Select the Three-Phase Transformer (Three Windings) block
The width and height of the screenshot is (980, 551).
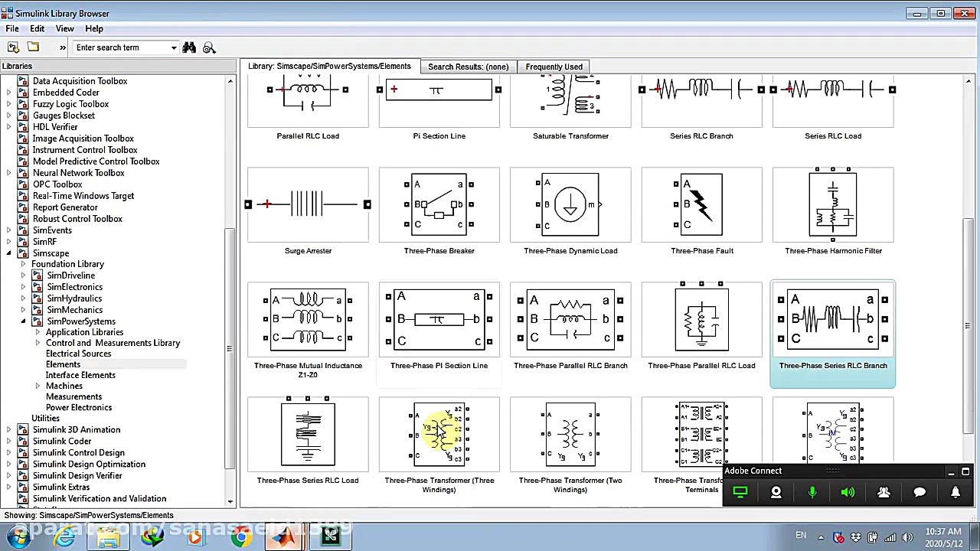click(x=439, y=434)
